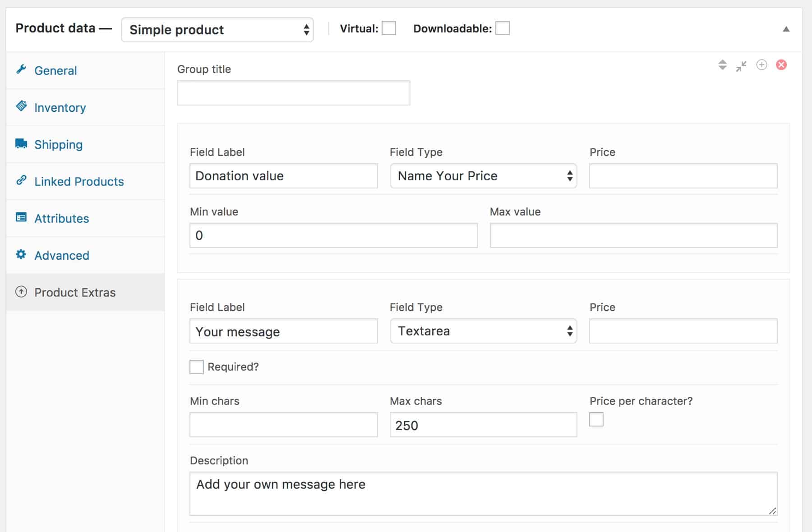Click the Downloadable: label text
This screenshot has width=812, height=532.
(452, 28)
